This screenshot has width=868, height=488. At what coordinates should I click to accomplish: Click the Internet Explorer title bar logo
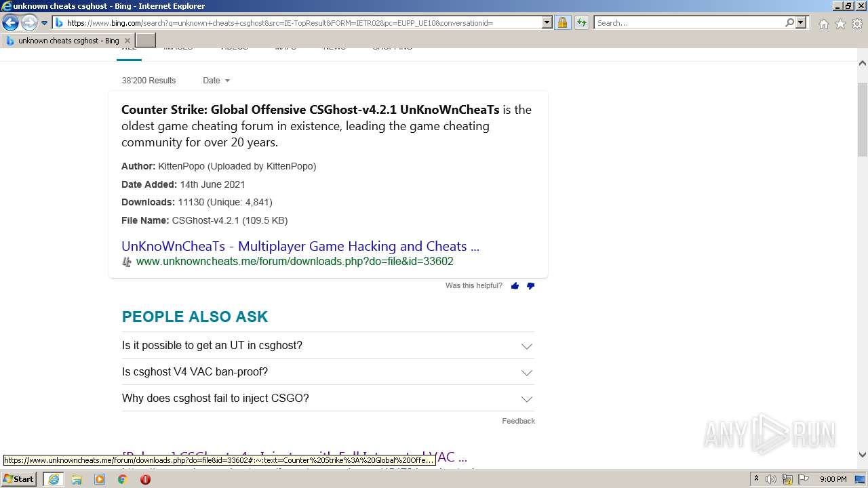[x=7, y=6]
